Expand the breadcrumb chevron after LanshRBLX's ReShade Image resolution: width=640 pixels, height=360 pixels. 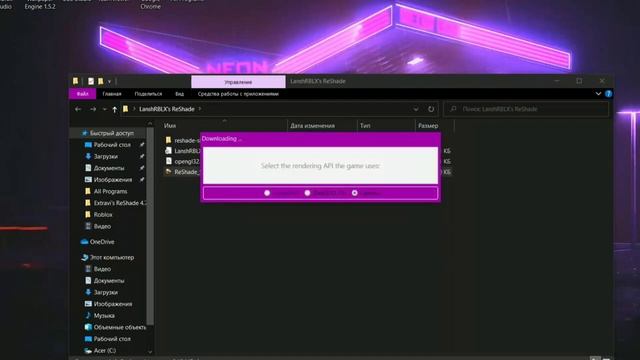(x=200, y=109)
